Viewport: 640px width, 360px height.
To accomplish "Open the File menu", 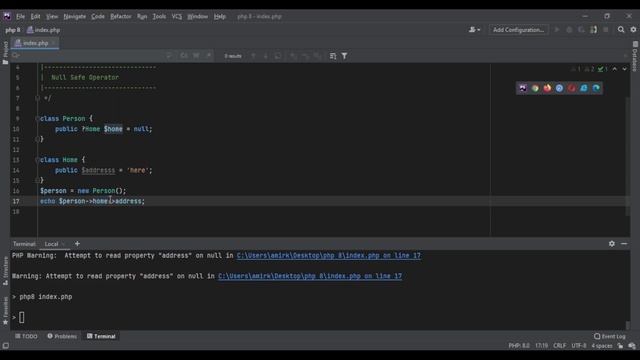I will click(x=20, y=16).
